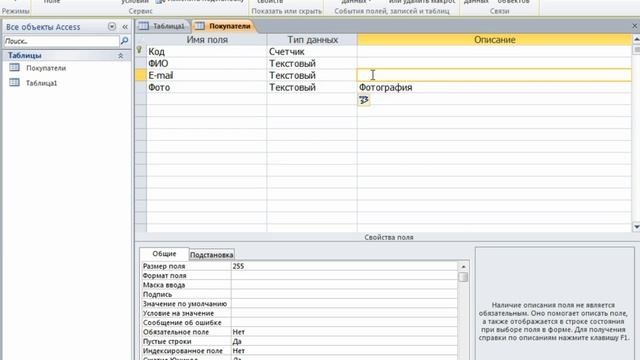The image size is (640, 360).
Task: Click the Счетчик data type cell
Action: tap(312, 51)
